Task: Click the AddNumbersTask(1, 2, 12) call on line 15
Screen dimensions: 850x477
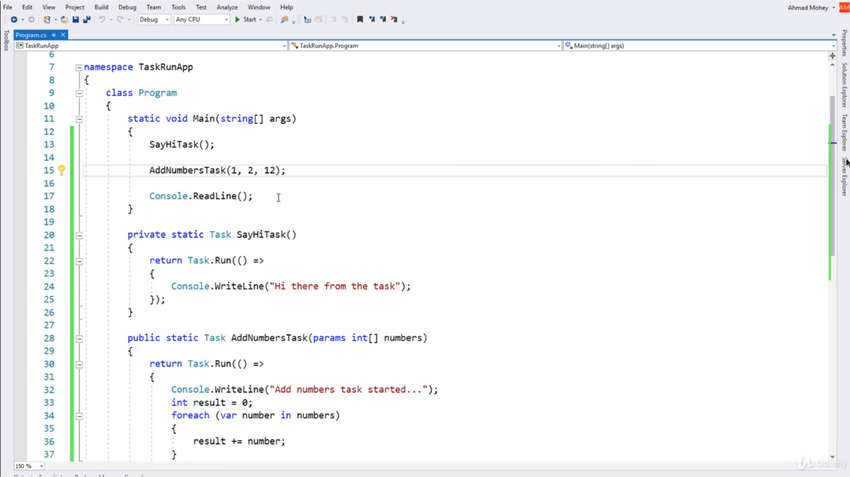Action: (217, 170)
